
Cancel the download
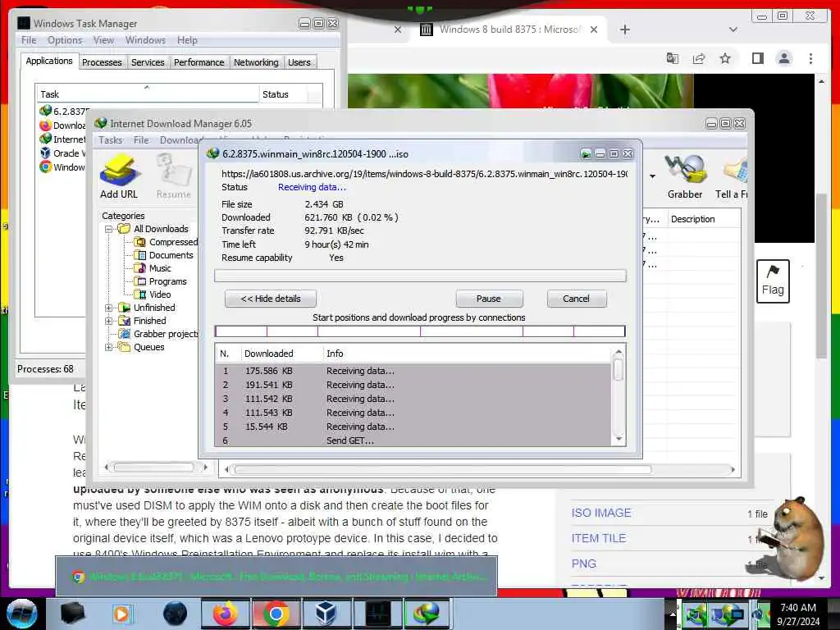(x=577, y=299)
